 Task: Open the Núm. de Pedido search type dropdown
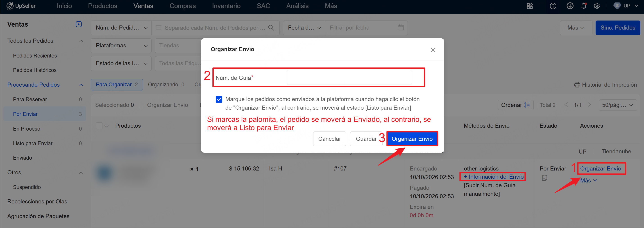(121, 28)
